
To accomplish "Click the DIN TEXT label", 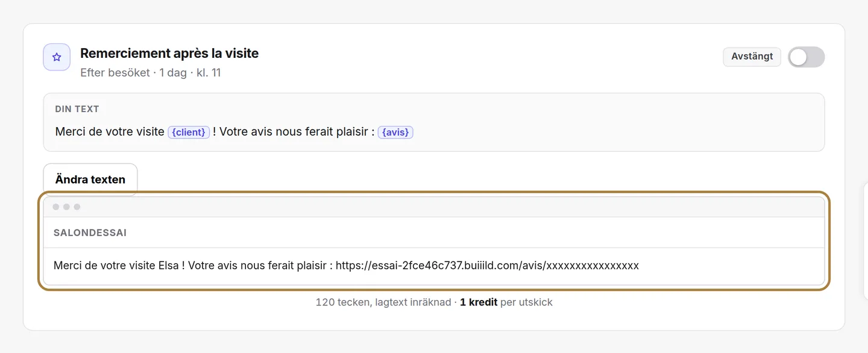I will click(77, 109).
